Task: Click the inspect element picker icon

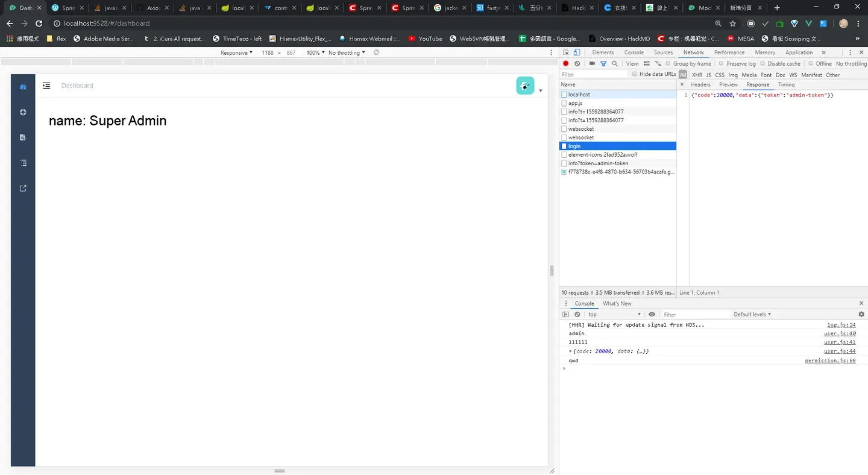Action: [x=566, y=52]
